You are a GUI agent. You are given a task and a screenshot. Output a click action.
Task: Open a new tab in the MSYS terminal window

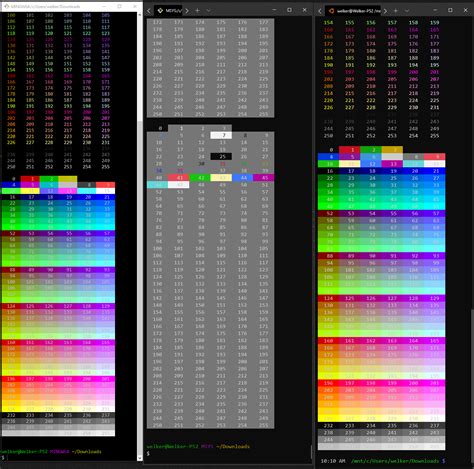197,11
